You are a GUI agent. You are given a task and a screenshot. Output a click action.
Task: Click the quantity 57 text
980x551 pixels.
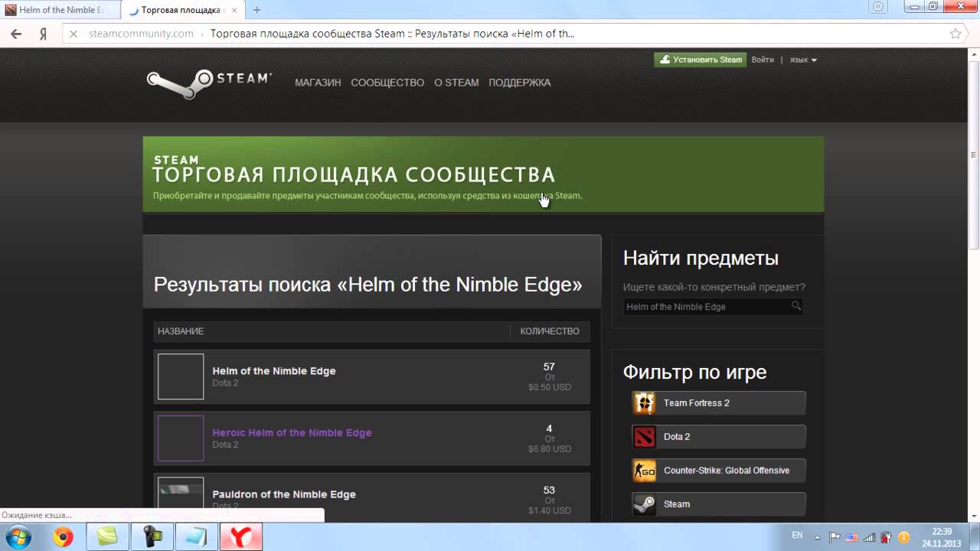click(549, 367)
